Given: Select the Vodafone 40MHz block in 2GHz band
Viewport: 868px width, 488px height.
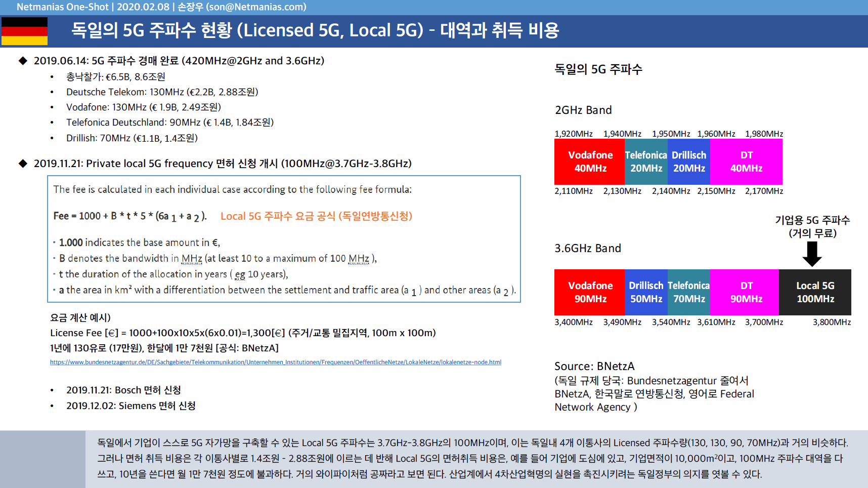Looking at the screenshot, I should click(x=590, y=161).
